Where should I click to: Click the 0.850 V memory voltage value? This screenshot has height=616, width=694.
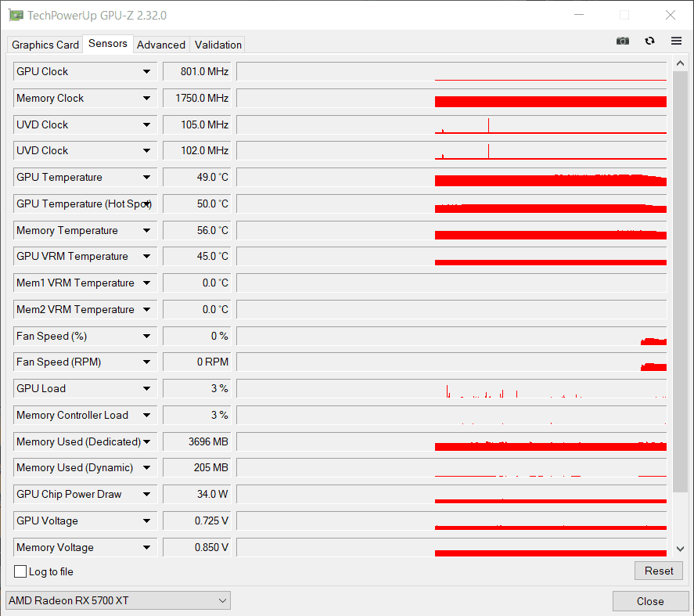pyautogui.click(x=197, y=547)
